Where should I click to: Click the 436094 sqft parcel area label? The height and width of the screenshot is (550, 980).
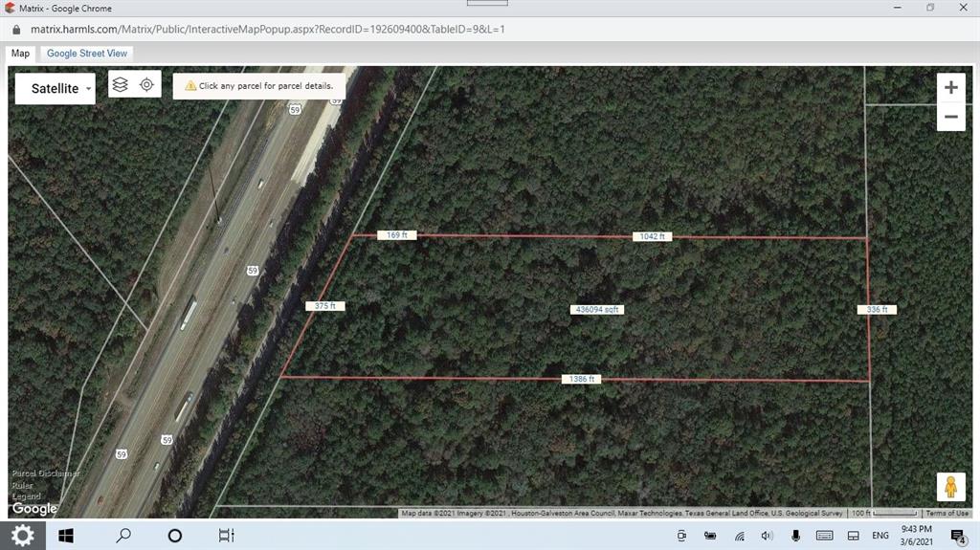597,309
